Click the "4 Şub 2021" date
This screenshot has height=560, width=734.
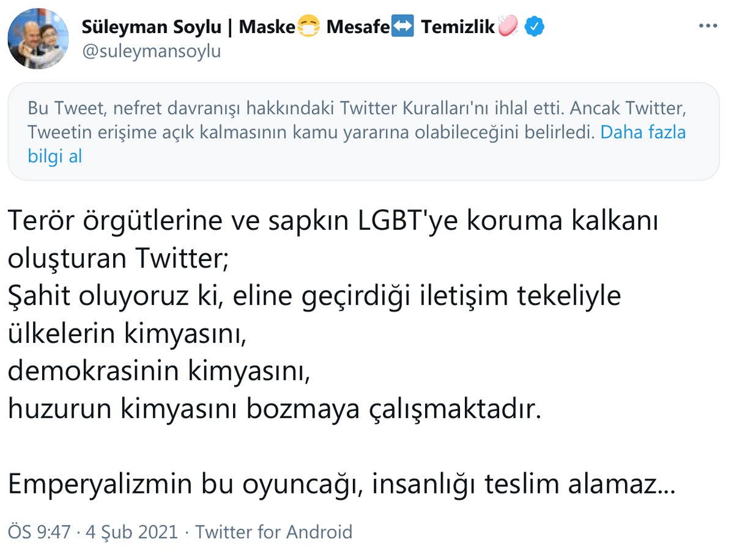coord(130,532)
